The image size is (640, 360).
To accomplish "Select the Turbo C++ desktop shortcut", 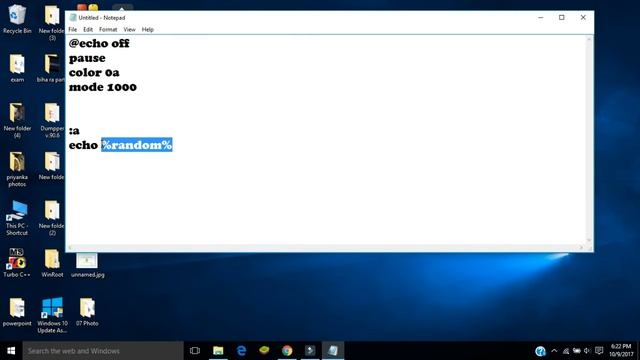I will point(17,262).
